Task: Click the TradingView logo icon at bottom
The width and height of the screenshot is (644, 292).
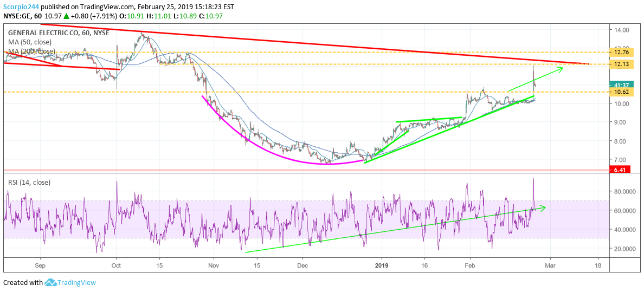Action: pyautogui.click(x=50, y=283)
